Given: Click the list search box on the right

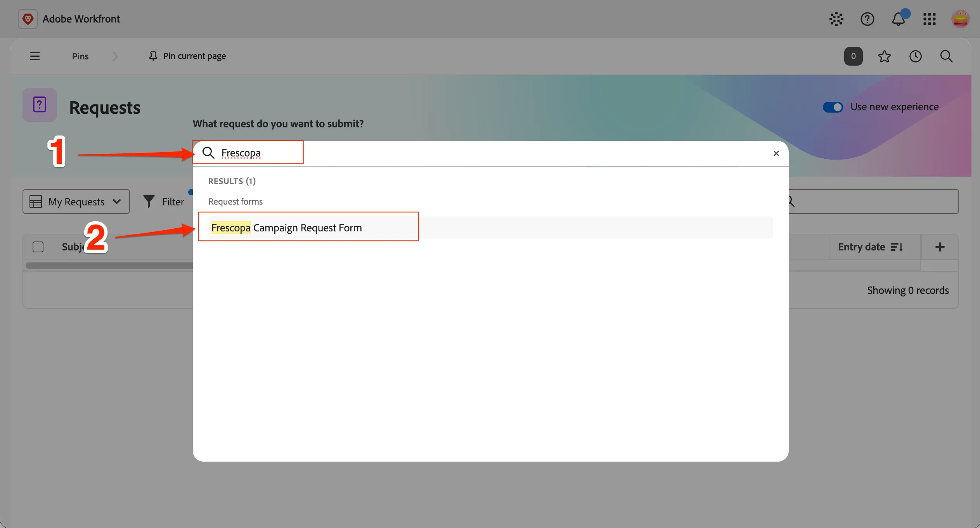Looking at the screenshot, I should click(873, 201).
